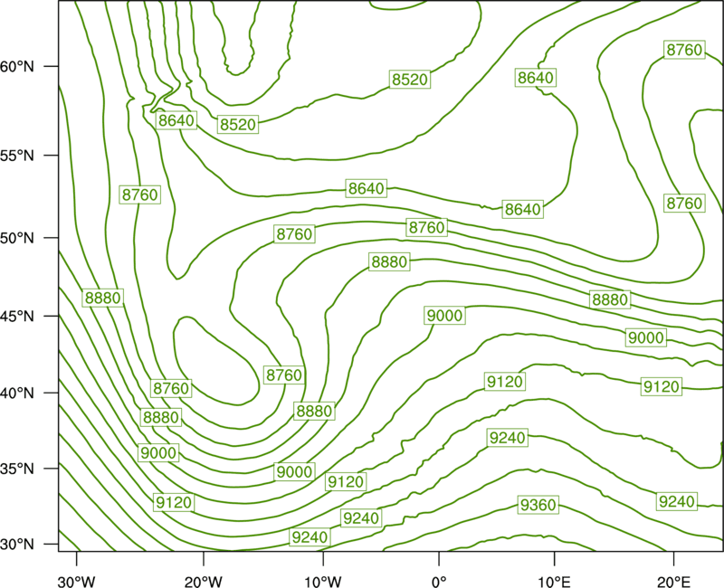Select the 30°W longitude tick label
724x588 pixels.
click(76, 582)
